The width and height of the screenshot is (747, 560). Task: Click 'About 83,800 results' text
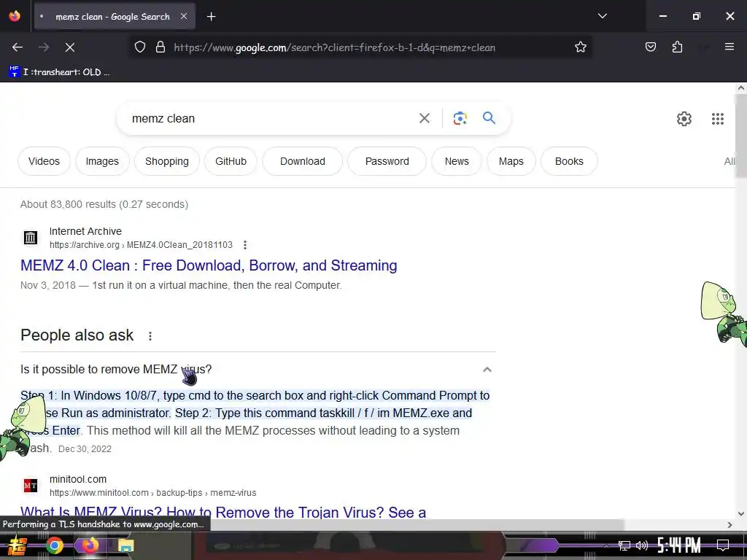pos(68,204)
